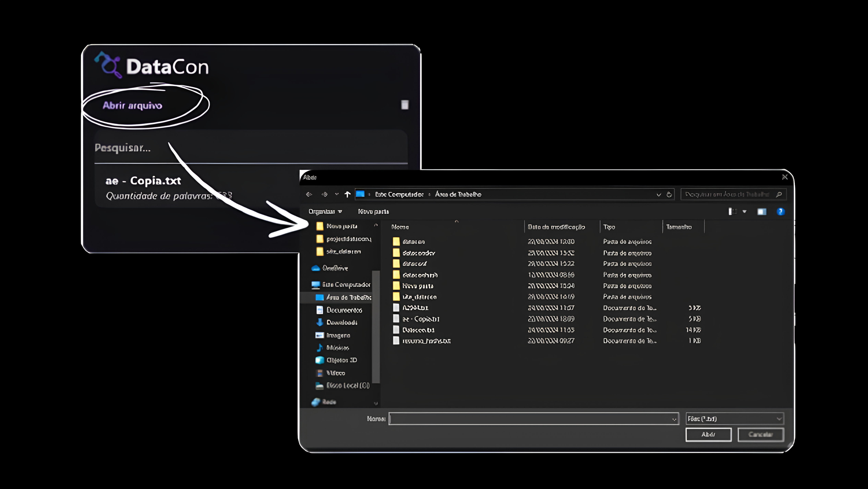Image resolution: width=868 pixels, height=489 pixels.
Task: Click Abrir arquivo link in DataCon
Action: click(132, 106)
